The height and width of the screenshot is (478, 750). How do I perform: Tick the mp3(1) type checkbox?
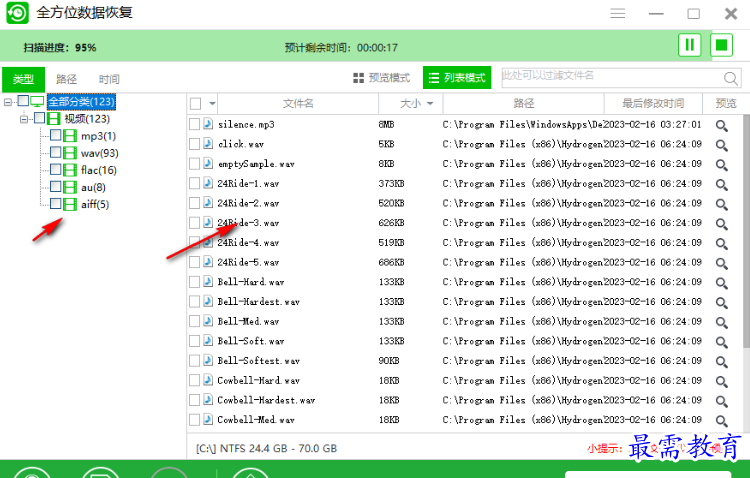coord(55,135)
